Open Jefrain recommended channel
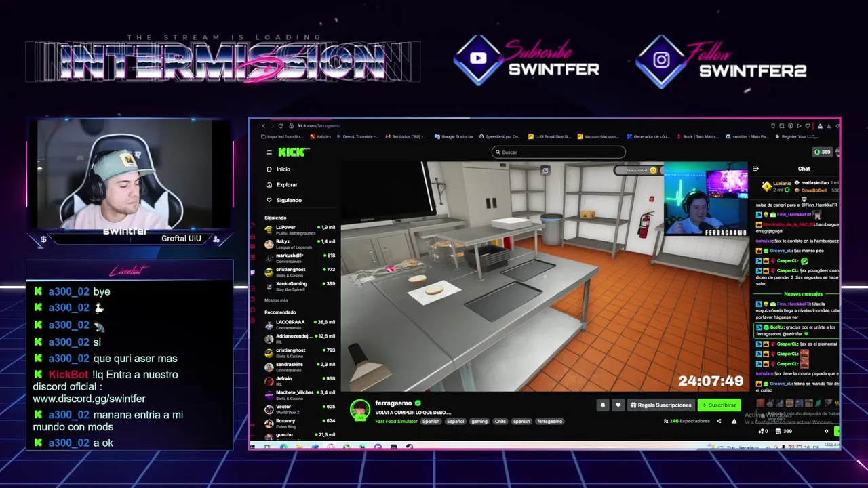 click(300, 381)
